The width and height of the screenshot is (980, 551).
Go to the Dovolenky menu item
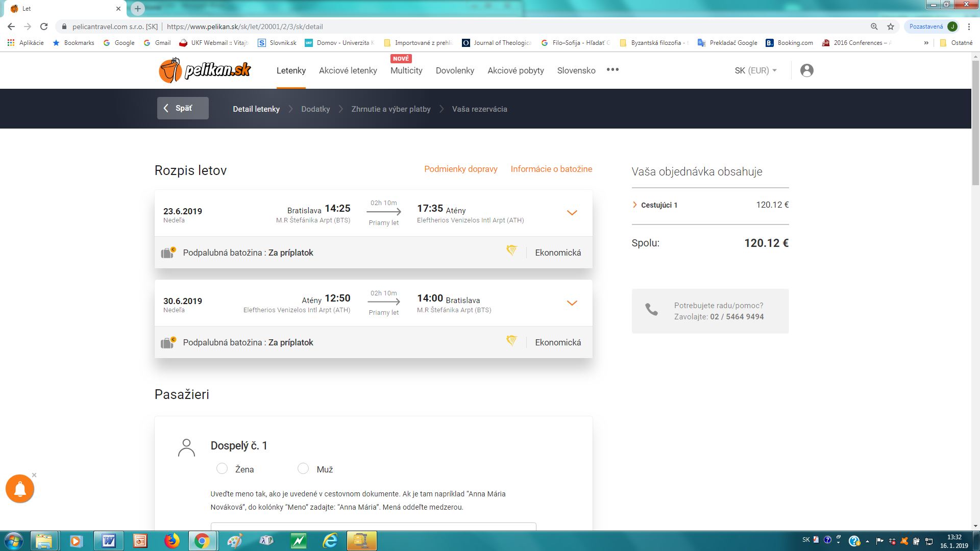coord(454,70)
